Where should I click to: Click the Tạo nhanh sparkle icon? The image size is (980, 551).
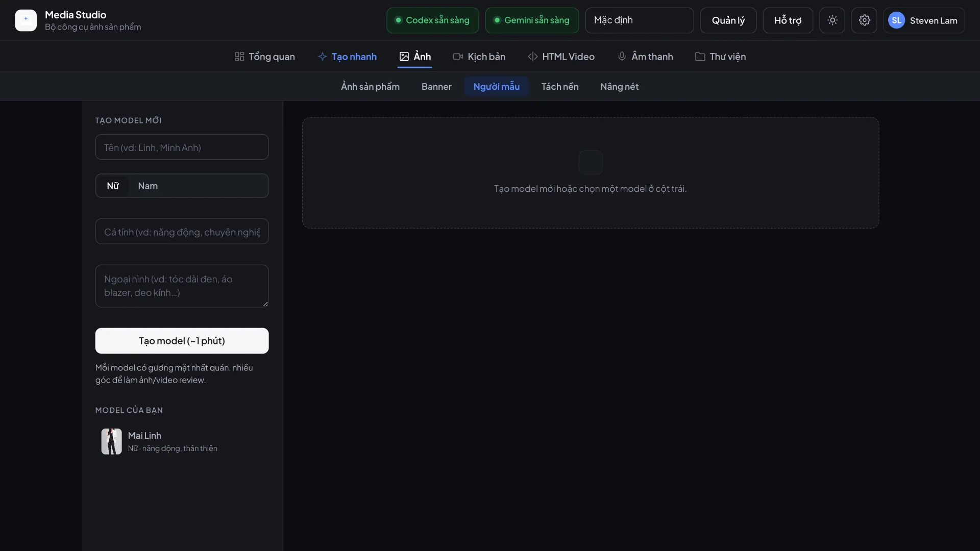tap(322, 57)
